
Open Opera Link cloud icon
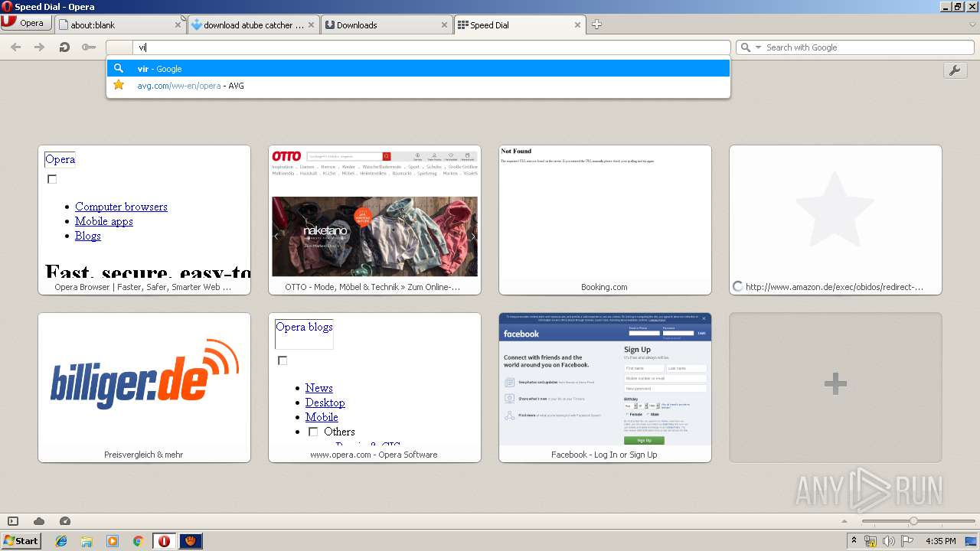click(x=39, y=521)
